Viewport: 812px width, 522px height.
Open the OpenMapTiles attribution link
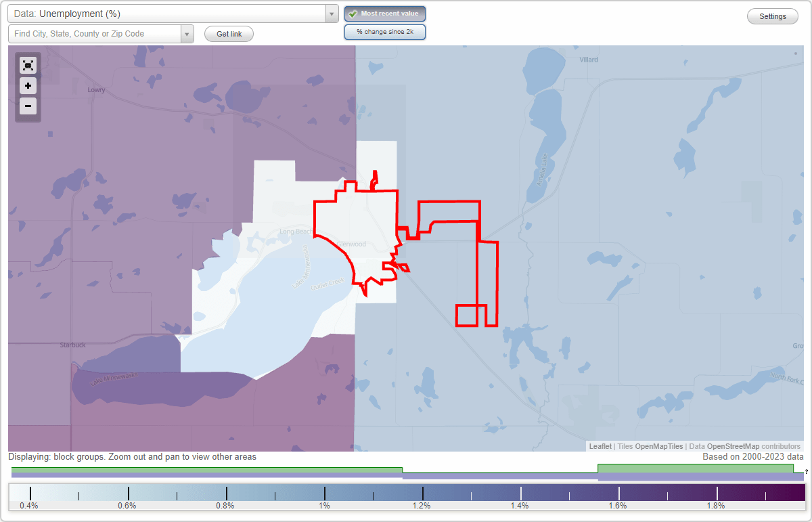pos(659,446)
